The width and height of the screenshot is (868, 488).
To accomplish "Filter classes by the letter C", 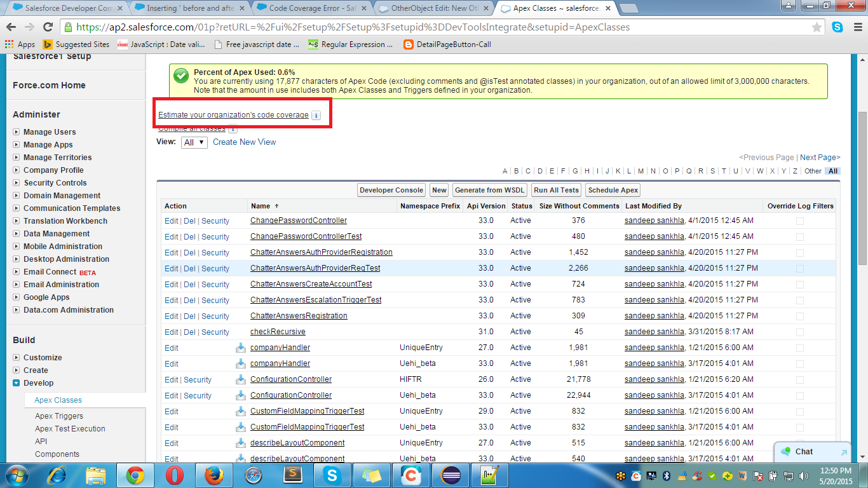I will pos(528,171).
